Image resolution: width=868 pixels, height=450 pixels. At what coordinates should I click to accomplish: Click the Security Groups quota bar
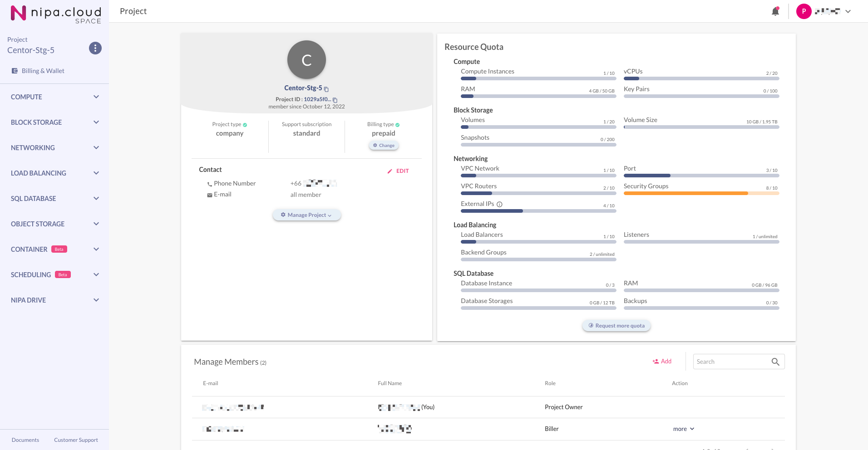(701, 193)
